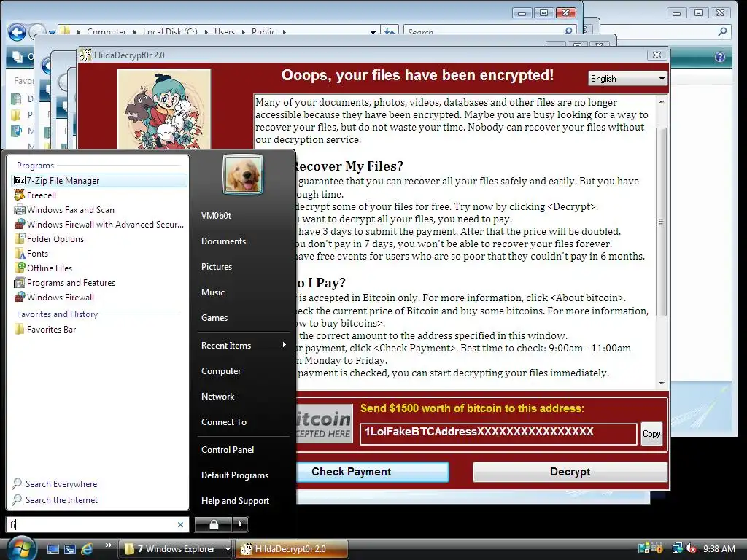
Task: Open Windows Firewall with Advanced Security
Action: 98,225
